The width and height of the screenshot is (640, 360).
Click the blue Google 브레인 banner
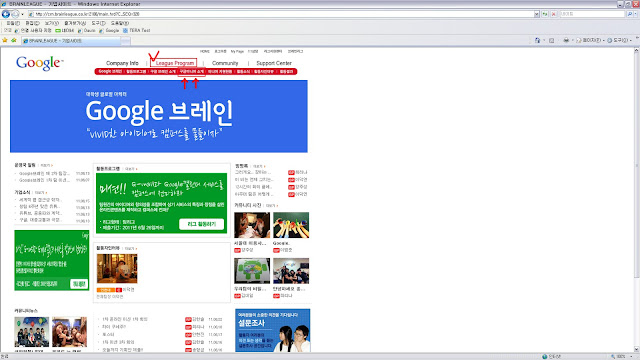click(159, 116)
